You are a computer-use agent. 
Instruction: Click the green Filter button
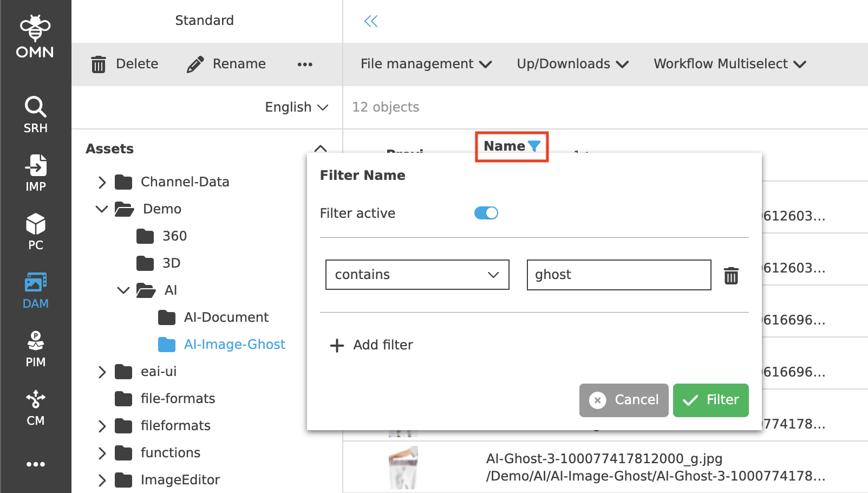(x=710, y=400)
